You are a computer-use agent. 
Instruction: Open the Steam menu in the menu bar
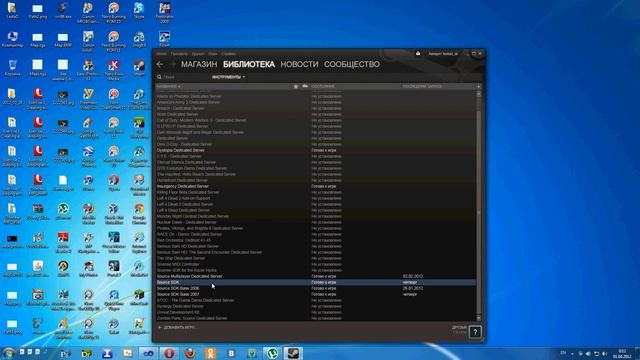[x=162, y=53]
